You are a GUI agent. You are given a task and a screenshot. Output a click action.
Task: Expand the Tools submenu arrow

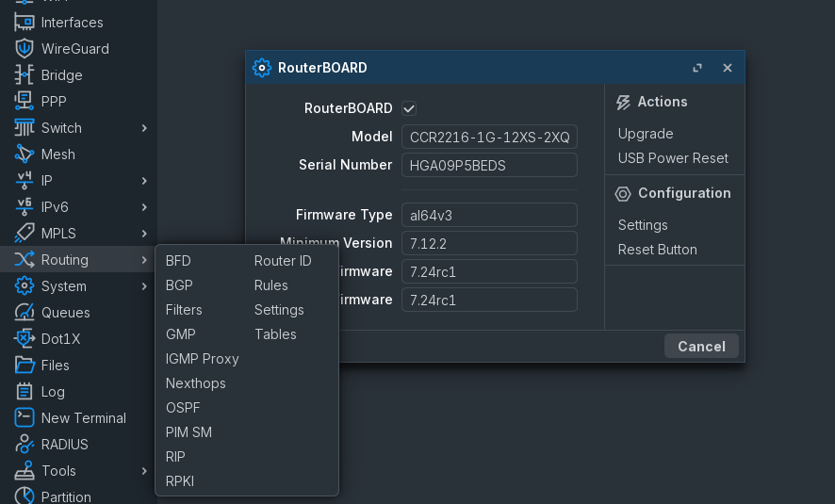coord(144,471)
